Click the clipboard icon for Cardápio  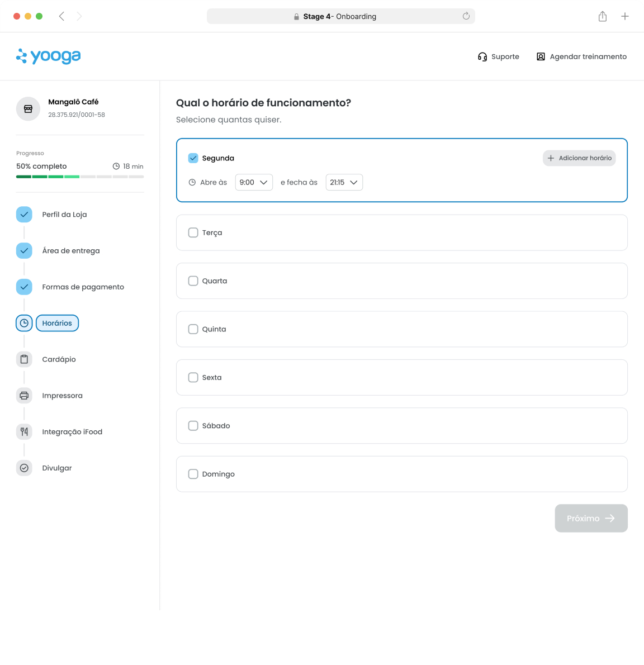(x=24, y=359)
